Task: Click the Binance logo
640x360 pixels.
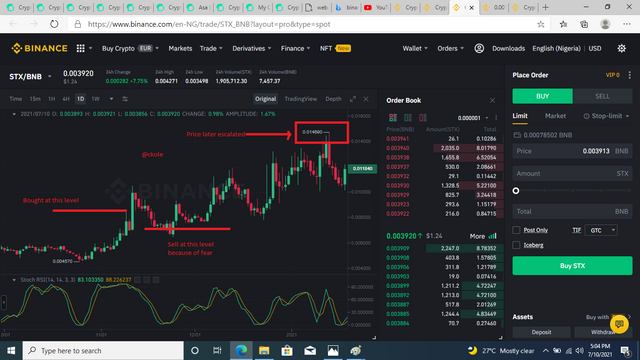Action: click(39, 48)
